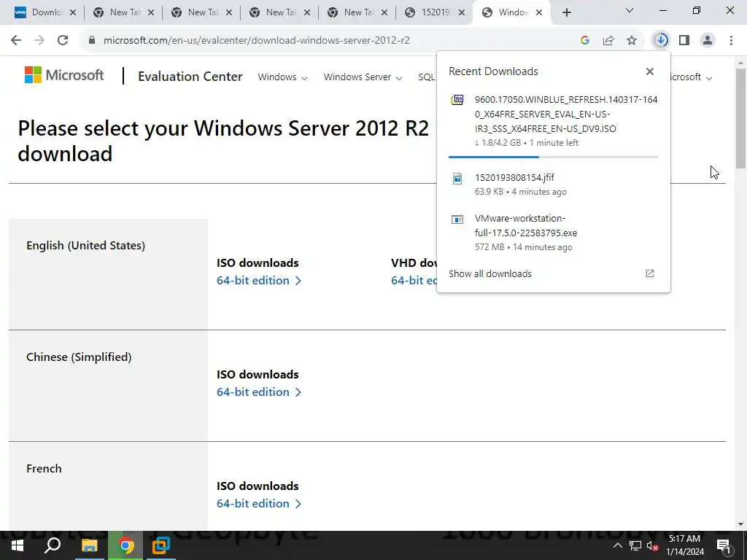This screenshot has height=560, width=747.
Task: Open the notification center icon
Action: [x=724, y=545]
